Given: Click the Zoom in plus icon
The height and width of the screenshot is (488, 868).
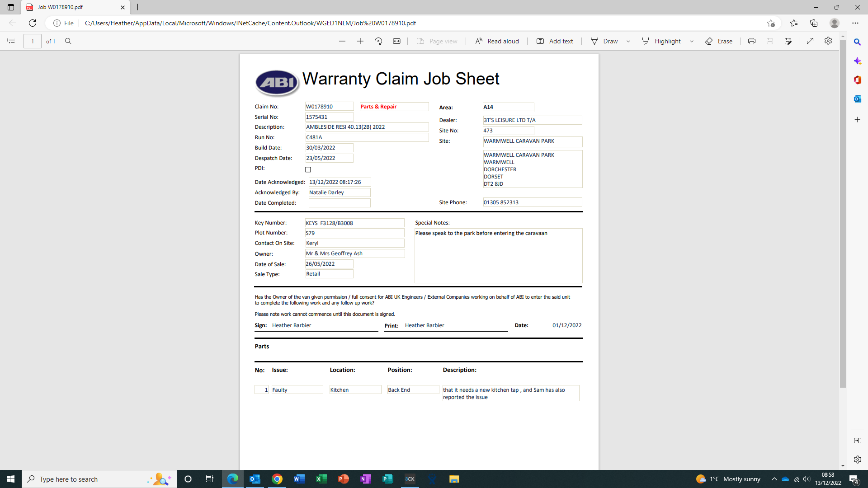Looking at the screenshot, I should pyautogui.click(x=360, y=41).
